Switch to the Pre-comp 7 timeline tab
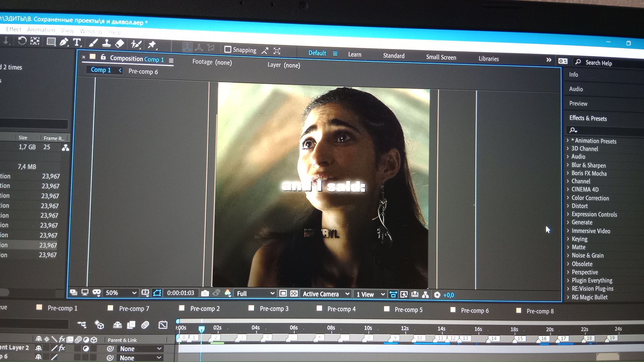The width and height of the screenshot is (644, 362). point(134,308)
